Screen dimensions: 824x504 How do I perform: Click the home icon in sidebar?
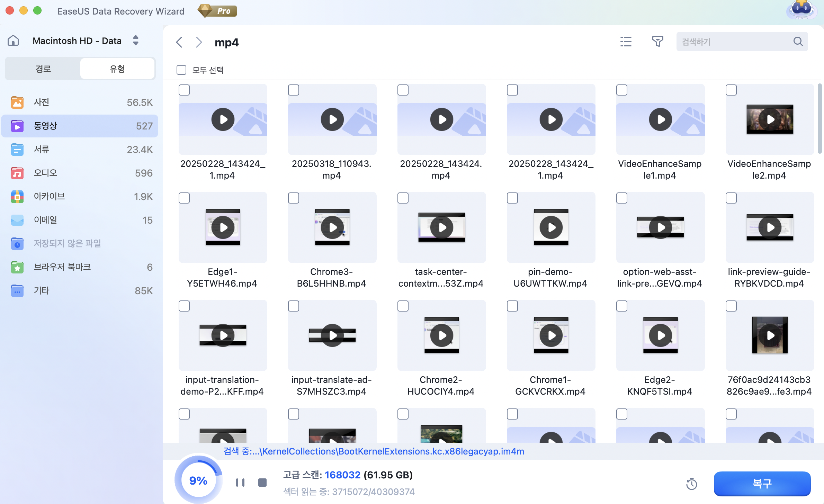pos(13,40)
